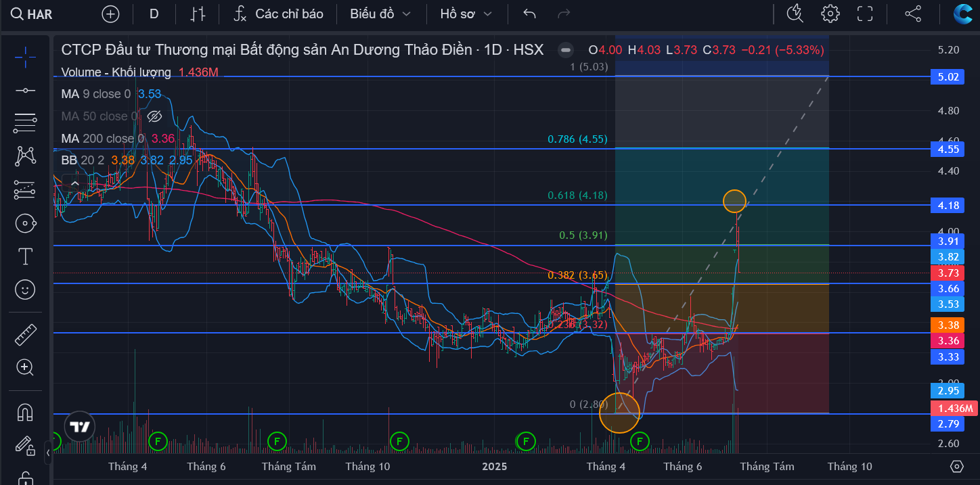Select the MA 200 close legend
980x485 pixels.
(x=102, y=139)
